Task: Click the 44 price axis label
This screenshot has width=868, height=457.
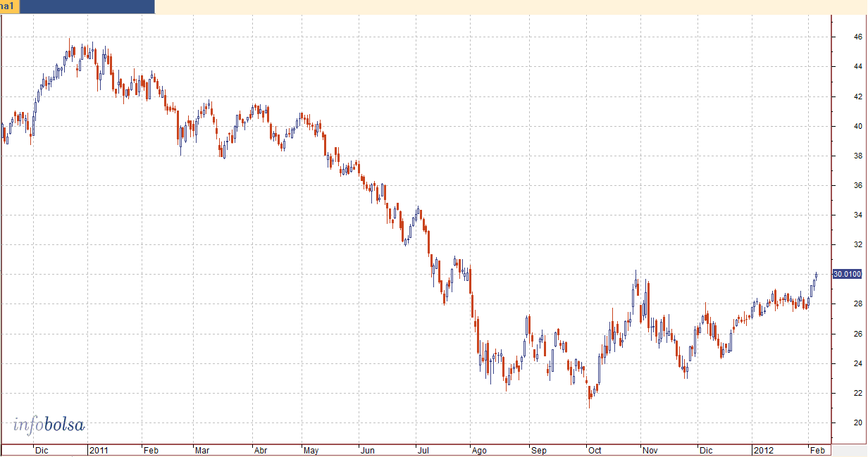Action: [x=859, y=67]
